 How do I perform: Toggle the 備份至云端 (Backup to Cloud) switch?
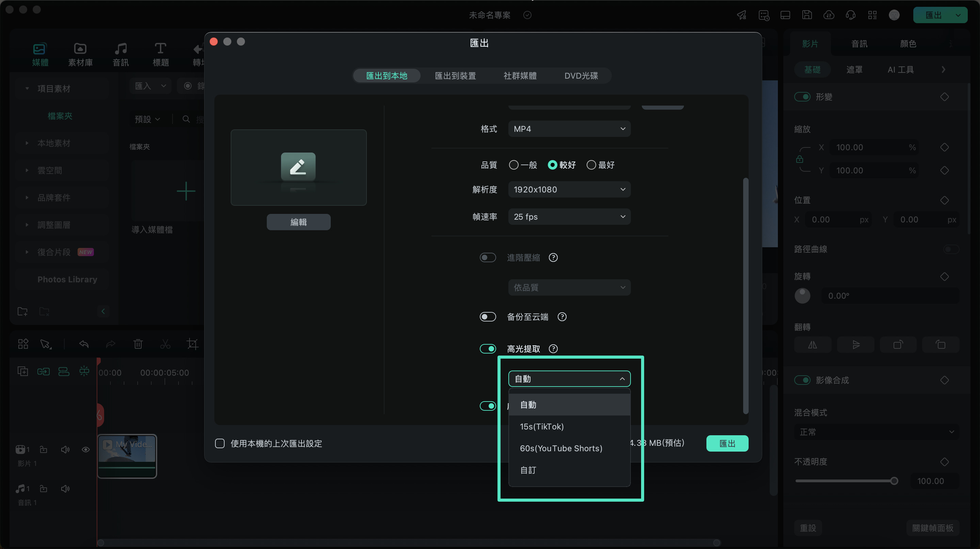[487, 317]
